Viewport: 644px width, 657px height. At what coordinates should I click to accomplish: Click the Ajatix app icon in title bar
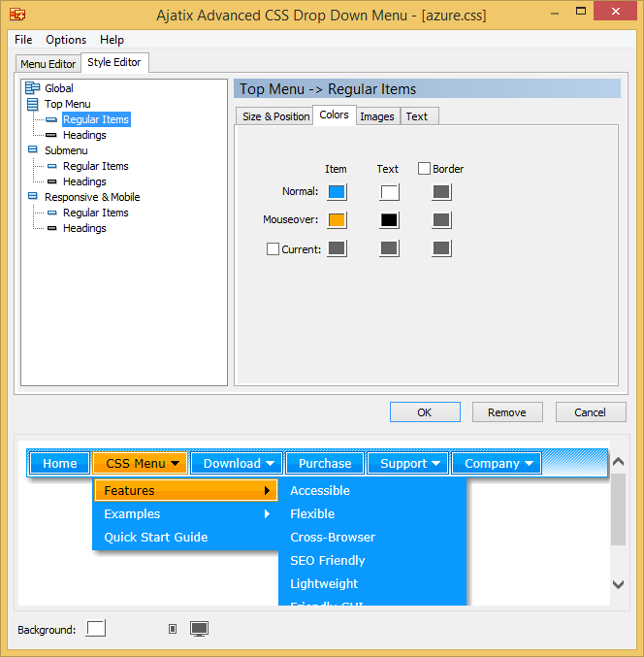tap(17, 15)
